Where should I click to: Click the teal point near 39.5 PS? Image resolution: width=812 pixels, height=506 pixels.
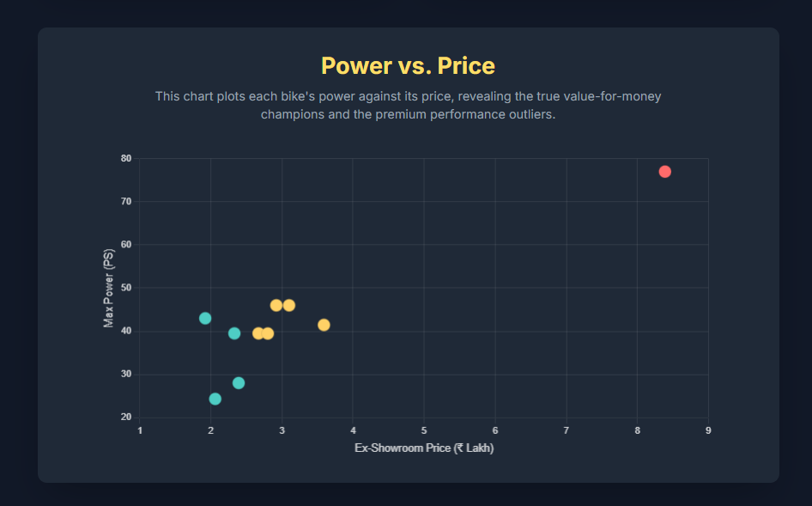point(234,333)
